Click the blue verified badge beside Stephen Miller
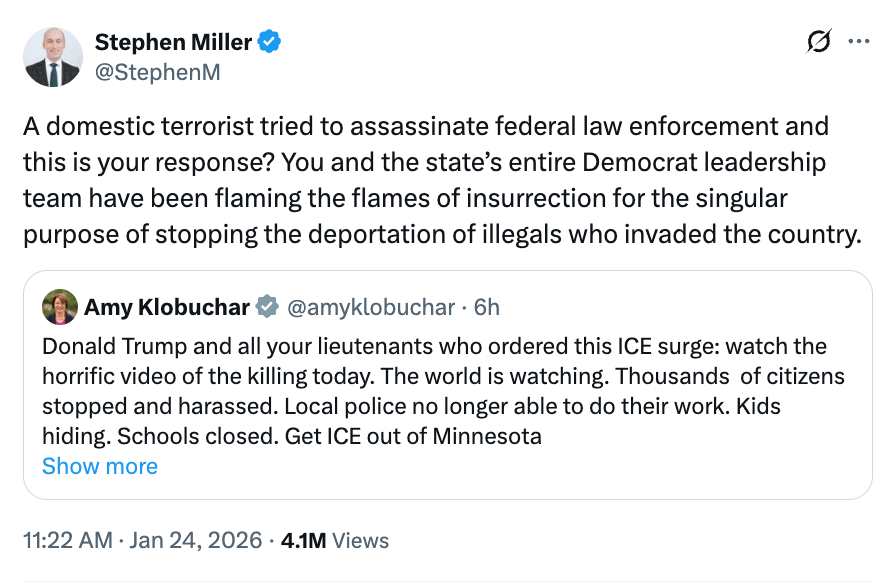890x582 pixels. (269, 42)
